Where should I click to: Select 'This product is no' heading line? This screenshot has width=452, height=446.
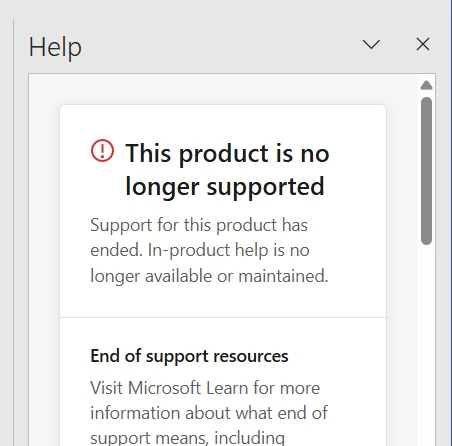[227, 154]
